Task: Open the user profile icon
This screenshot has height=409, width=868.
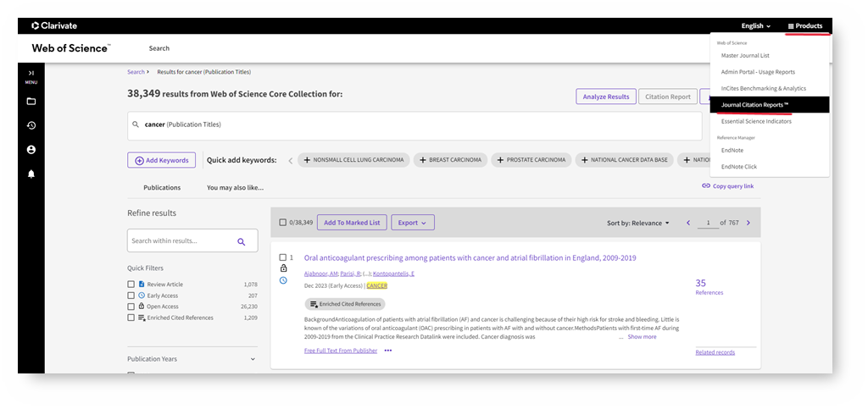Action: (x=31, y=150)
